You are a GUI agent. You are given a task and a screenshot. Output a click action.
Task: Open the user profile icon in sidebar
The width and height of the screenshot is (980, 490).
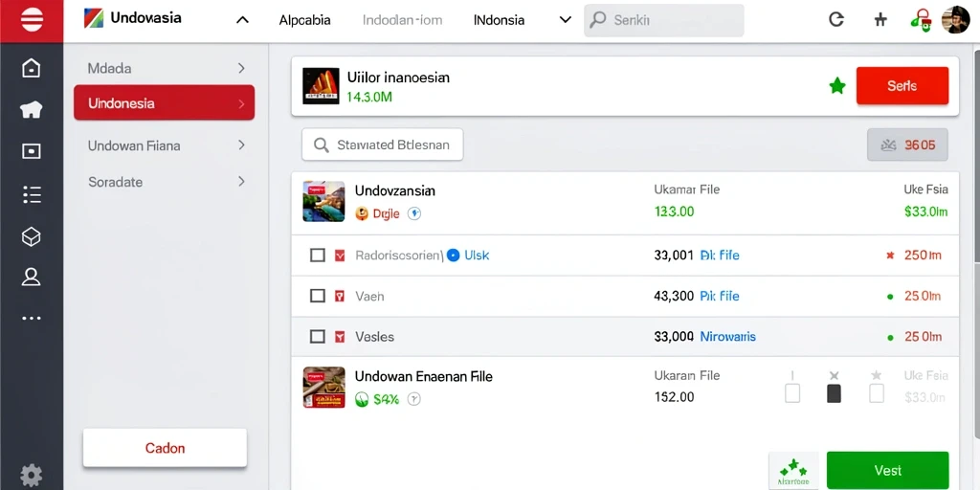(32, 277)
